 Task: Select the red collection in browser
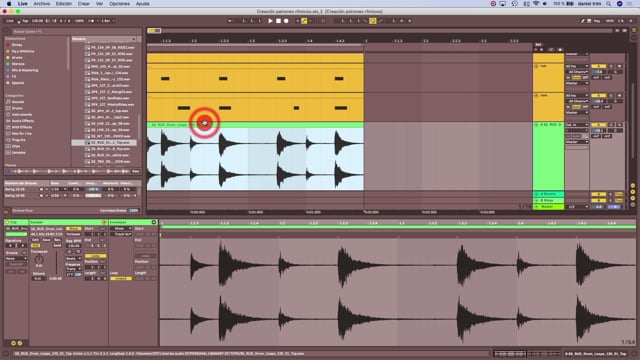17,45
